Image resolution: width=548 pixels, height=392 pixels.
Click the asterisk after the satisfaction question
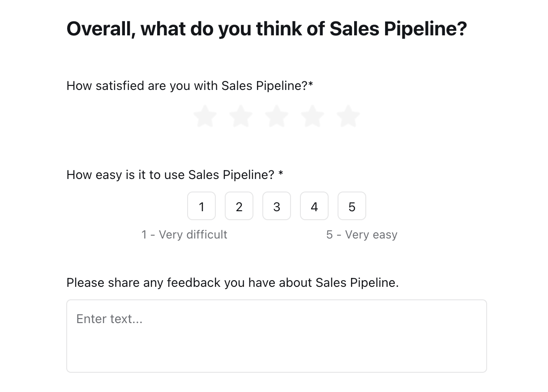pyautogui.click(x=311, y=85)
